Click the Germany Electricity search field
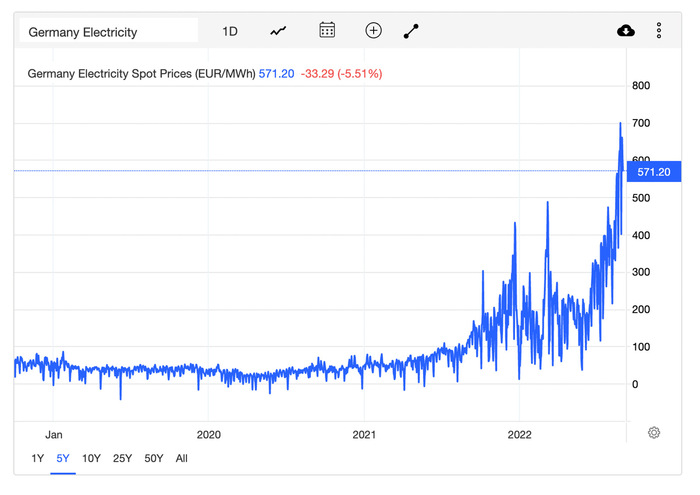The height and width of the screenshot is (495, 700). tap(108, 31)
